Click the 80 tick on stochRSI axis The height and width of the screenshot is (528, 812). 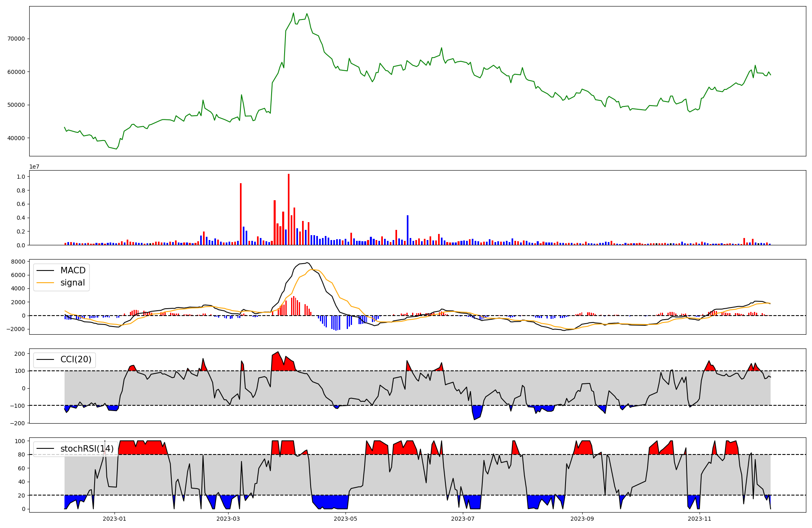[x=22, y=455]
